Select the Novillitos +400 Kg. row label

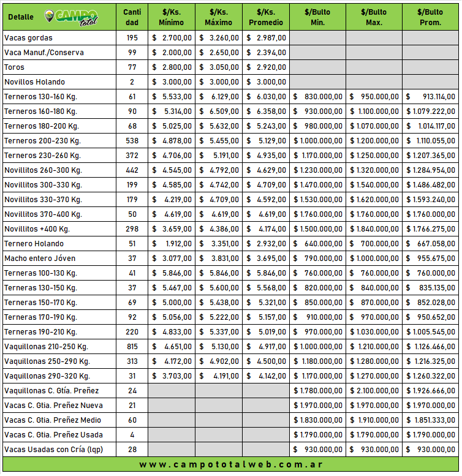[x=37, y=229]
